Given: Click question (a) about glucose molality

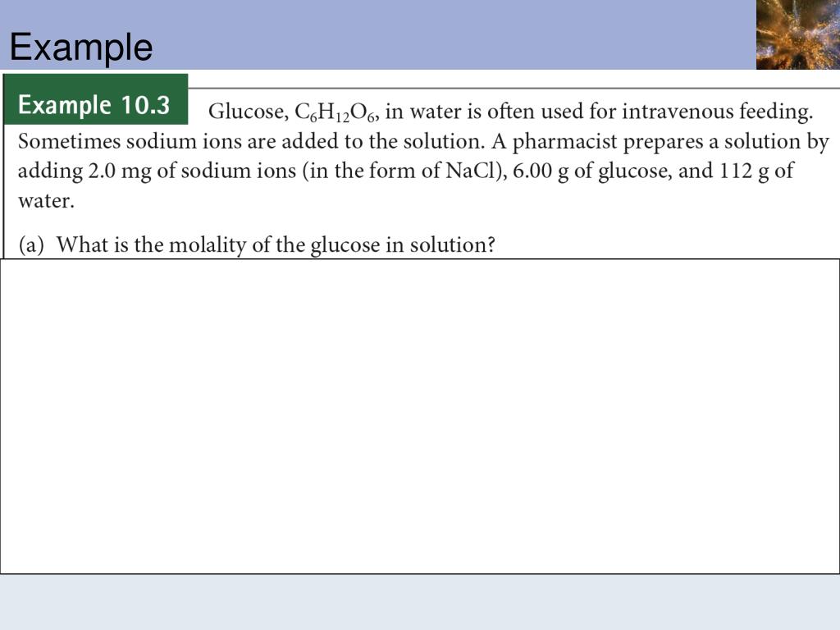Looking at the screenshot, I should (x=257, y=244).
